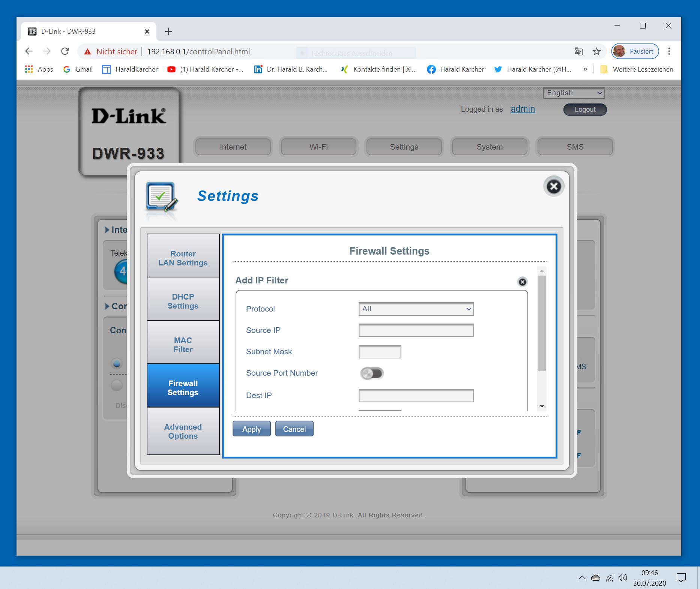This screenshot has width=700, height=589.
Task: Open the Chrome three-dot menu
Action: coord(669,51)
